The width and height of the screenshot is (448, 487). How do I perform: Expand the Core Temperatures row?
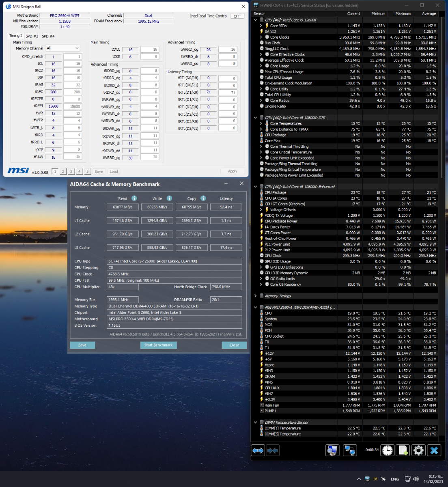pyautogui.click(x=261, y=123)
